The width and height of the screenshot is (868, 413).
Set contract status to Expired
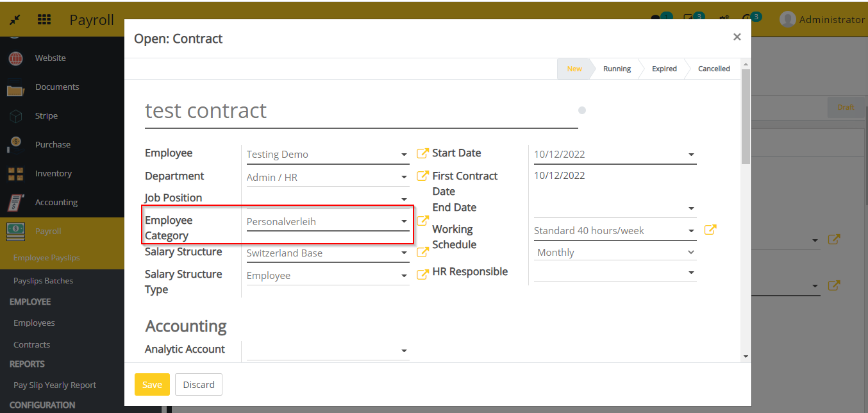click(x=664, y=69)
